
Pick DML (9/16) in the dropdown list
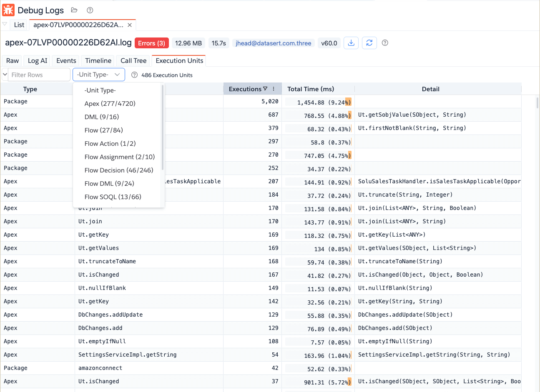tap(101, 117)
